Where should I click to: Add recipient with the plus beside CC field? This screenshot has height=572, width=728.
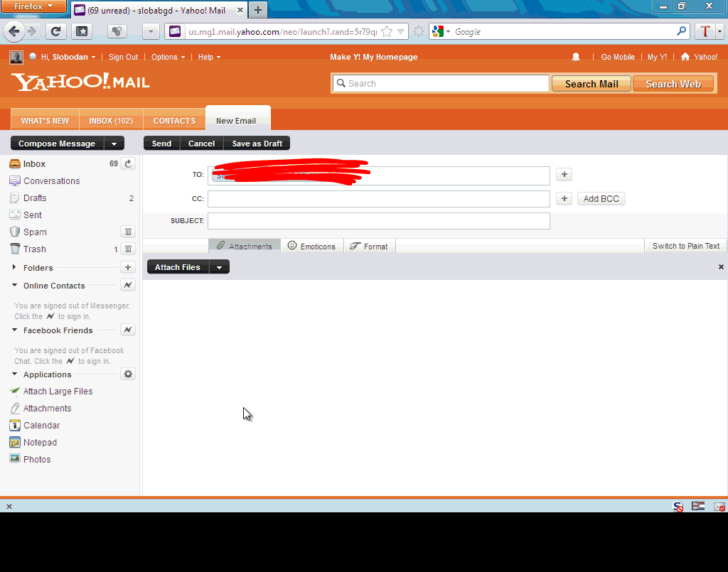564,198
